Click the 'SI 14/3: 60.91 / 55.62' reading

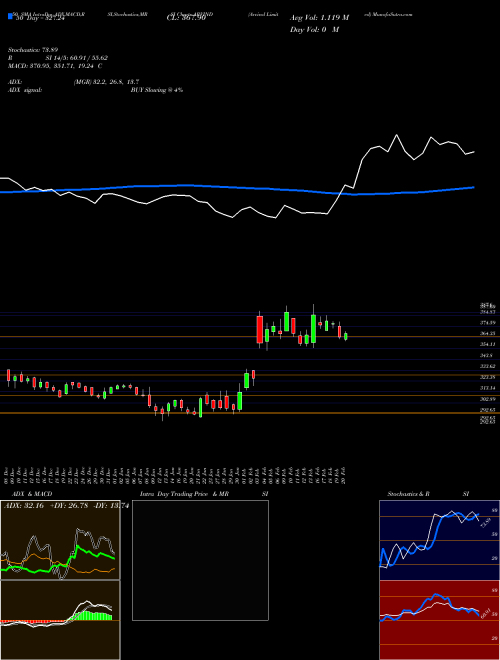coord(77,58)
